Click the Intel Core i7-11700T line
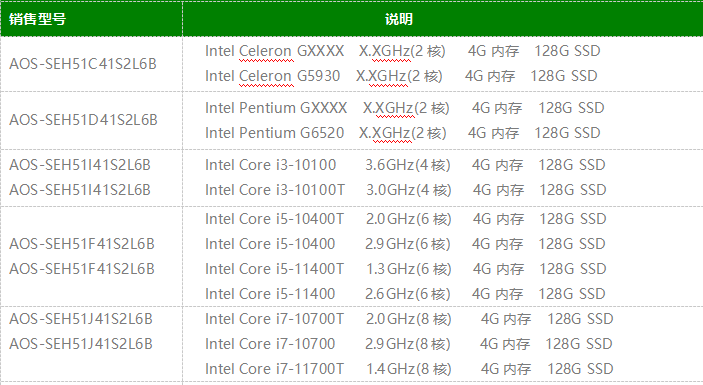 [x=409, y=369]
